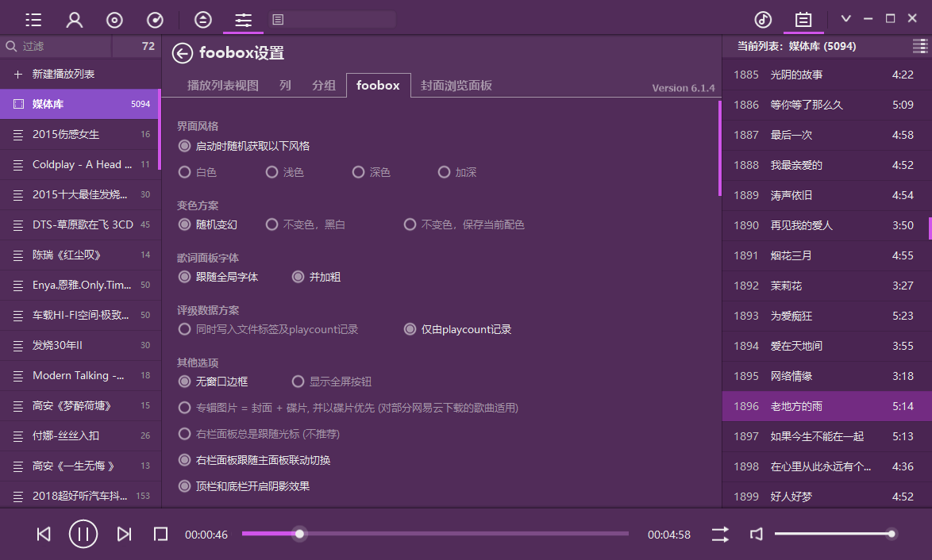Select the 白色 interface style

point(184,172)
